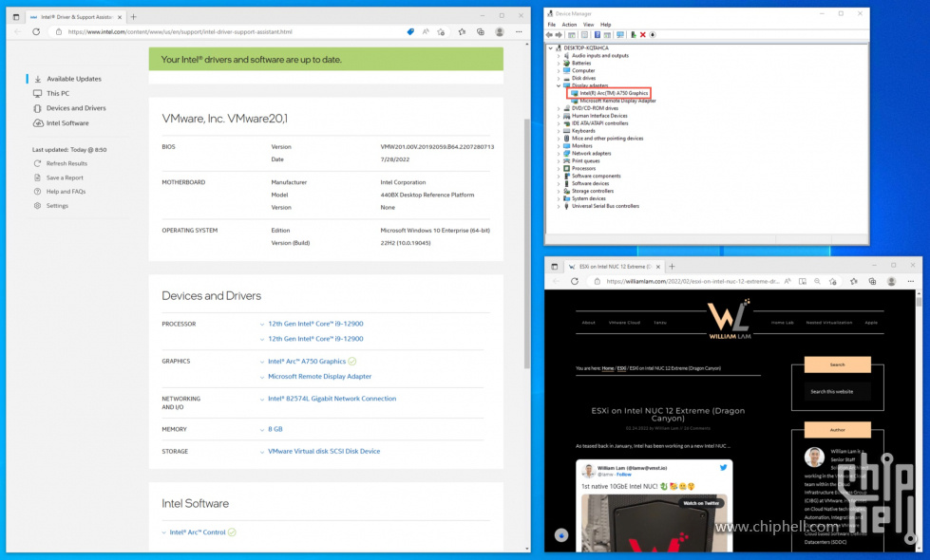Viewport: 930px width, 560px height.
Task: Click Update driver green icon in Device Manager toolbar
Action: [x=633, y=35]
